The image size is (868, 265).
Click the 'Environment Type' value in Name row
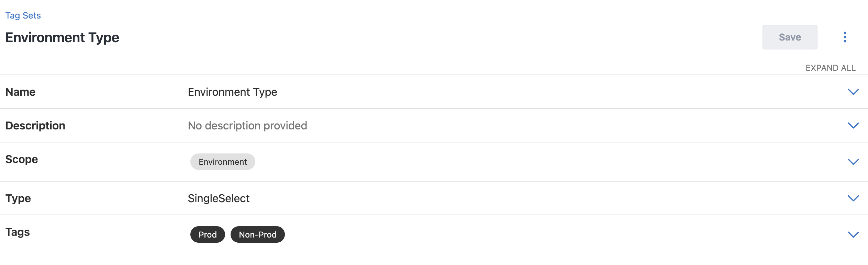click(232, 92)
